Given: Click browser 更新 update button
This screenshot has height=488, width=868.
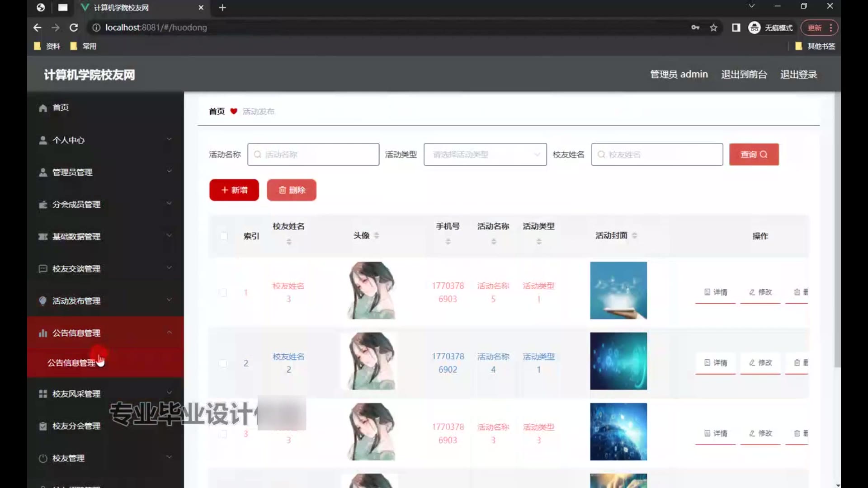Looking at the screenshot, I should click(819, 28).
